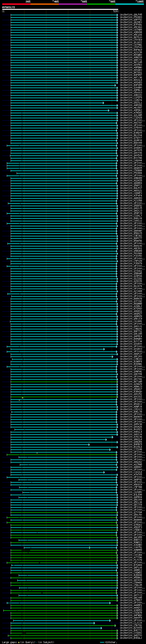Choose the UniRef100_Q1HRI6 hit
This screenshot has width=146, height=644.
tap(131, 140)
